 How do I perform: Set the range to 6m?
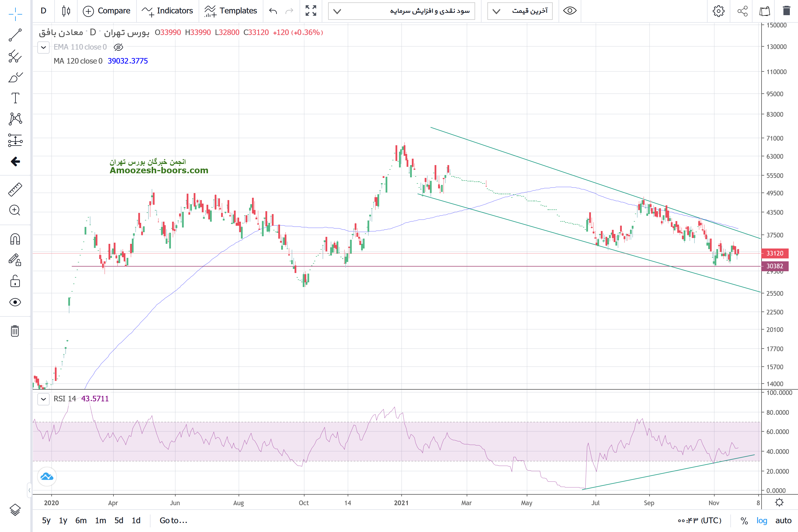[81, 520]
